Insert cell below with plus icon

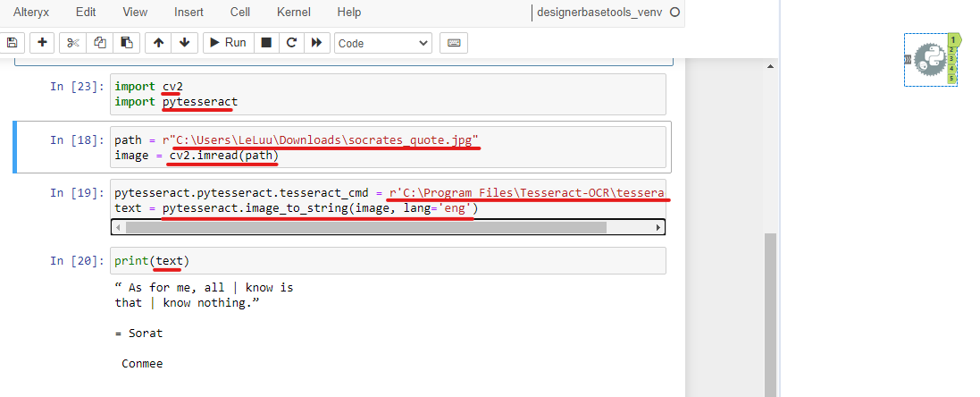click(x=43, y=43)
